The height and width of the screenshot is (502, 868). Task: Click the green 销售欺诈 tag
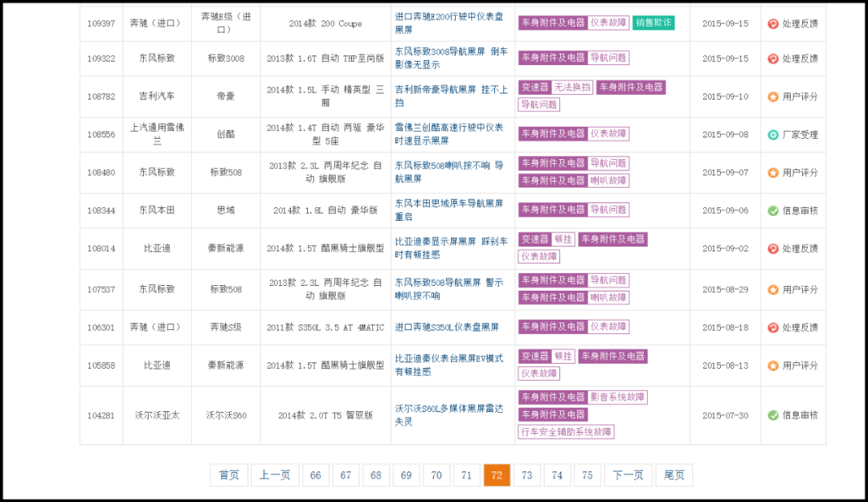(x=653, y=22)
